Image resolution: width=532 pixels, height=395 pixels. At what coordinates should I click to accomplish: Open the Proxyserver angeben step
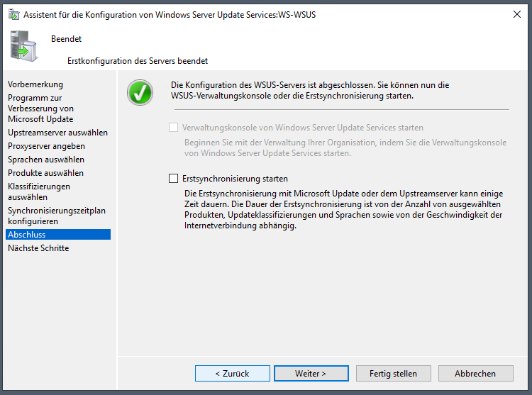point(47,146)
